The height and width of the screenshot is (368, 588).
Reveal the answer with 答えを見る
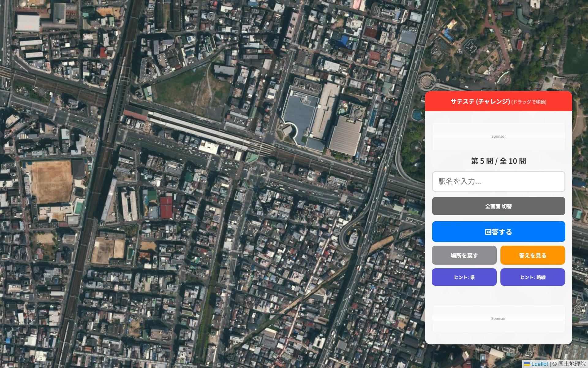(533, 255)
